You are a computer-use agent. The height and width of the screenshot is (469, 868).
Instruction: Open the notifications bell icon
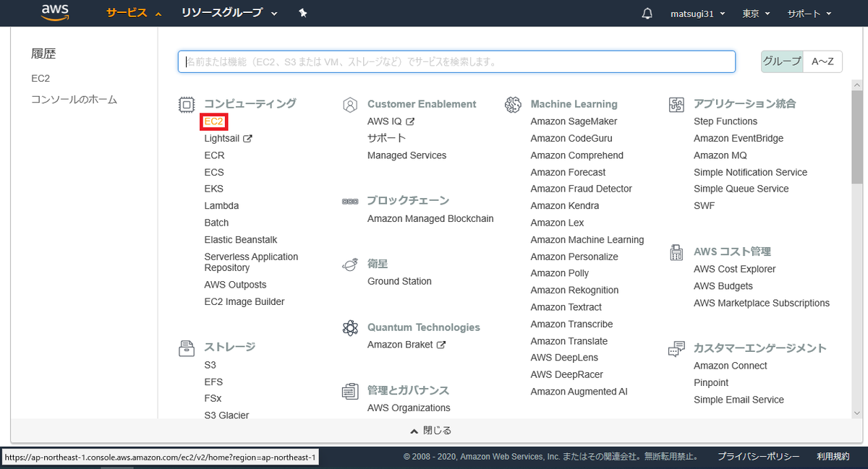point(647,13)
